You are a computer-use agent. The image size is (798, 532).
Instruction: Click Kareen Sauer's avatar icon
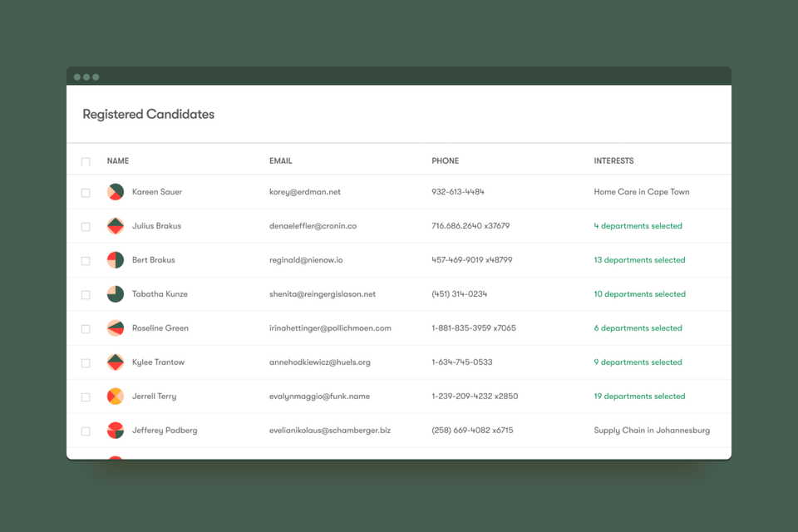click(x=116, y=192)
